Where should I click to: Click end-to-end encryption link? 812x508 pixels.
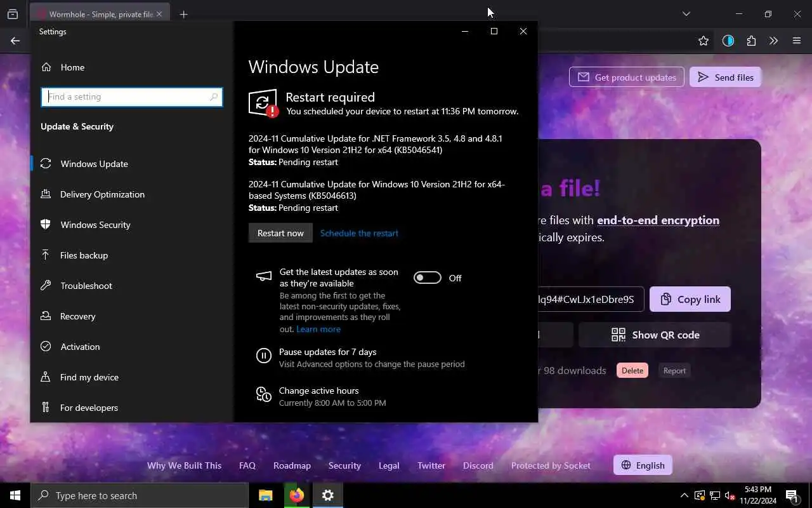[658, 220]
